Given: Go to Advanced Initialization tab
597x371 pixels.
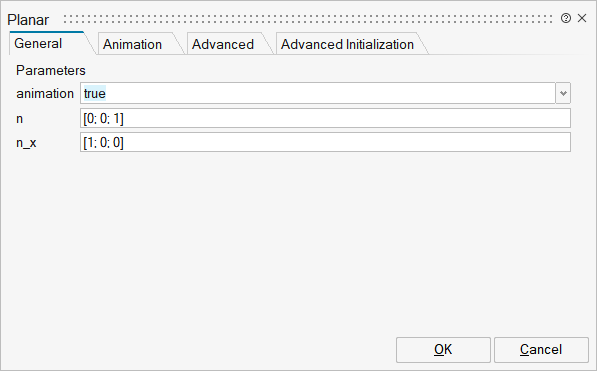Looking at the screenshot, I should [347, 44].
